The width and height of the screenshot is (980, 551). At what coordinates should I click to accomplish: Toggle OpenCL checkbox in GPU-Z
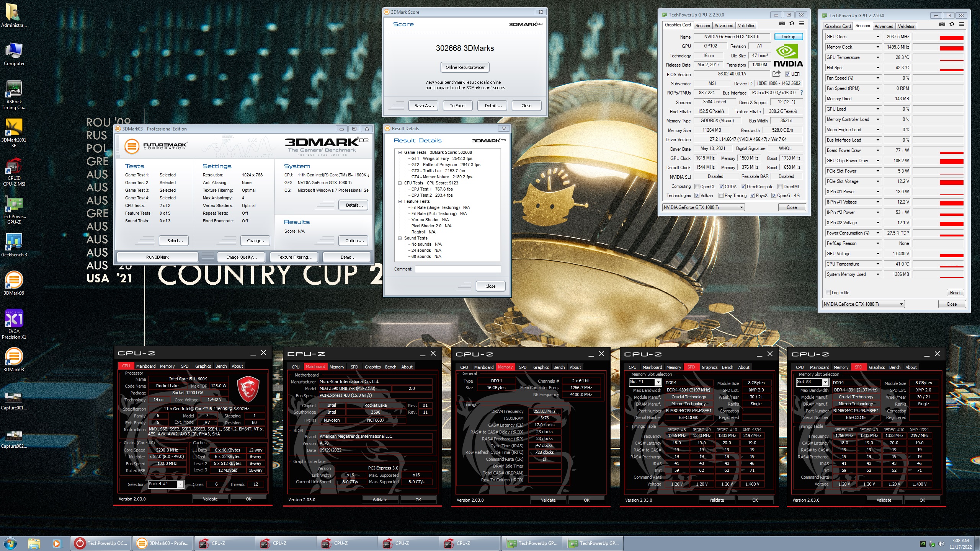697,187
